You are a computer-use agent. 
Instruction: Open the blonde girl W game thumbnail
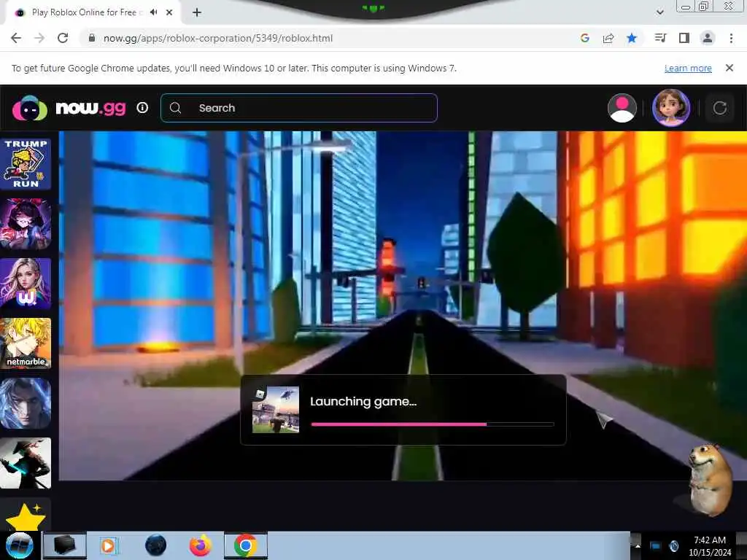pos(26,284)
